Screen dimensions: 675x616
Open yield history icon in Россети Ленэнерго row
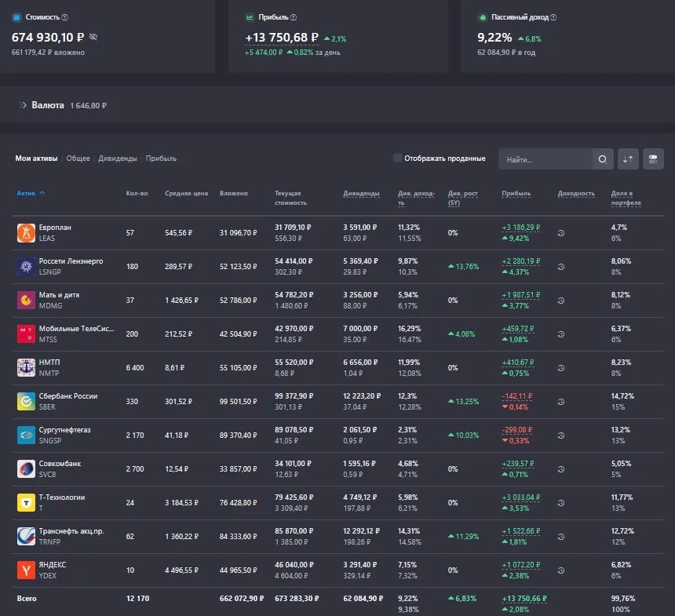tap(561, 267)
